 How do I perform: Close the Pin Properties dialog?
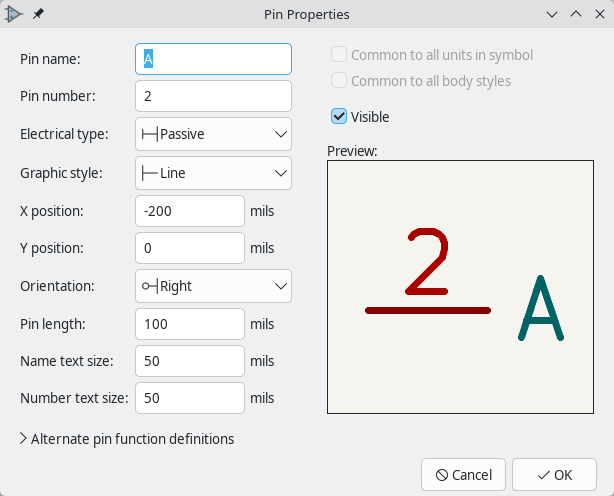click(x=598, y=15)
